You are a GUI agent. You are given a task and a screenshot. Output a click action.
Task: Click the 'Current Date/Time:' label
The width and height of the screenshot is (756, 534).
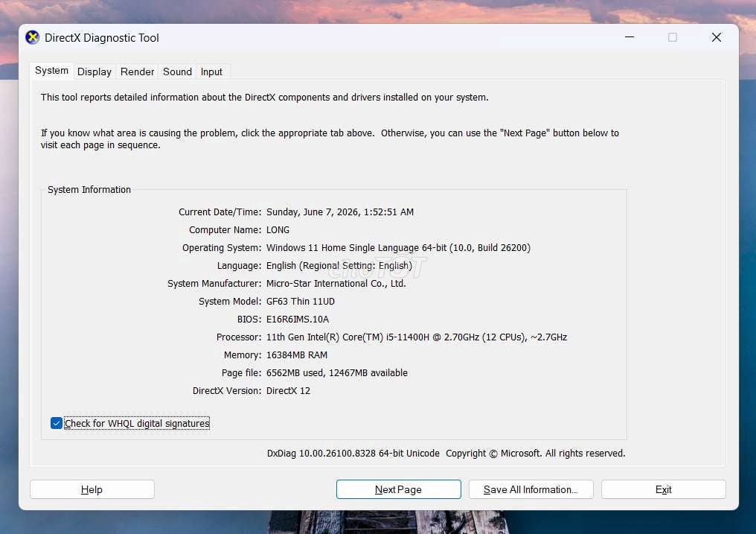tap(220, 212)
